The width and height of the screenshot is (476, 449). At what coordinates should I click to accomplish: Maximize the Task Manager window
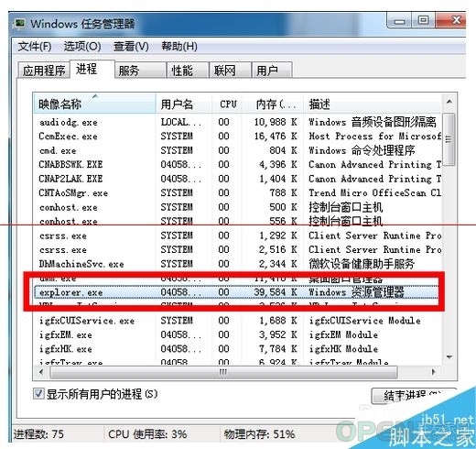pyautogui.click(x=424, y=20)
